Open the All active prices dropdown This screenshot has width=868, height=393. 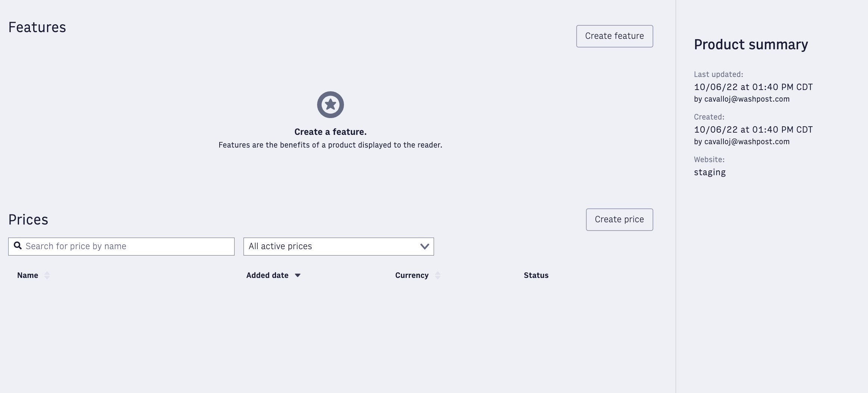coord(338,247)
